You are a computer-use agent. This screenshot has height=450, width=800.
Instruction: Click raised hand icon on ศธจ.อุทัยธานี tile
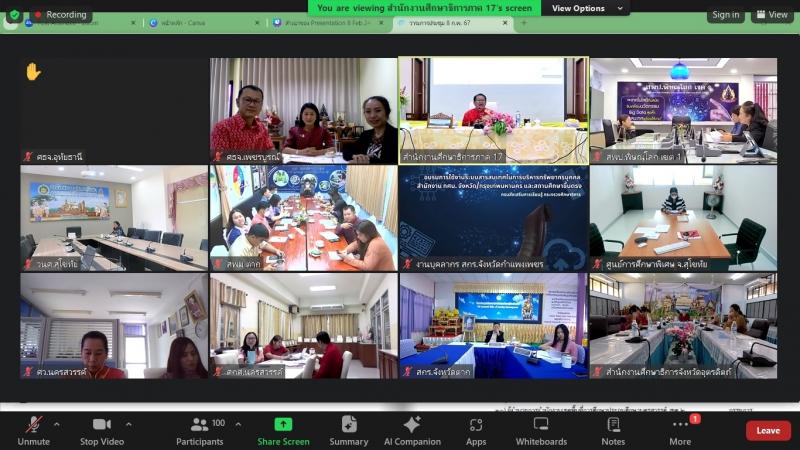coord(33,71)
